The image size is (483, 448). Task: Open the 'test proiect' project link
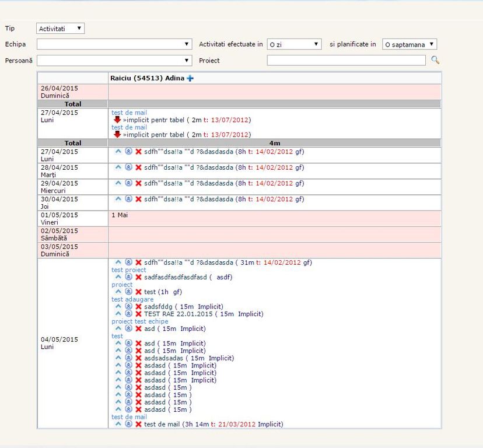(129, 270)
